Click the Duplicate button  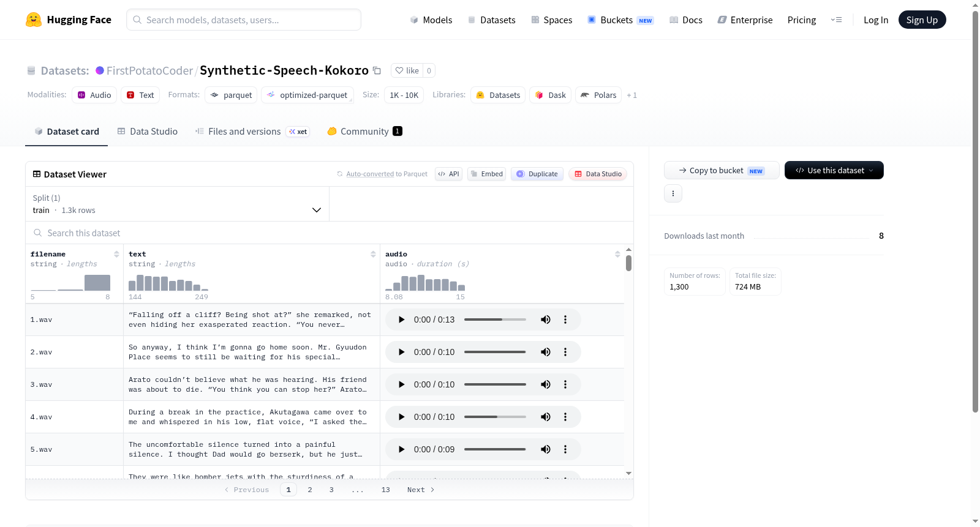tap(537, 174)
